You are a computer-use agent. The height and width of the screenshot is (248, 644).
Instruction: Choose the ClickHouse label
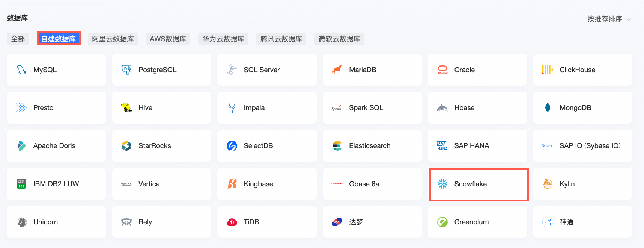click(x=578, y=70)
